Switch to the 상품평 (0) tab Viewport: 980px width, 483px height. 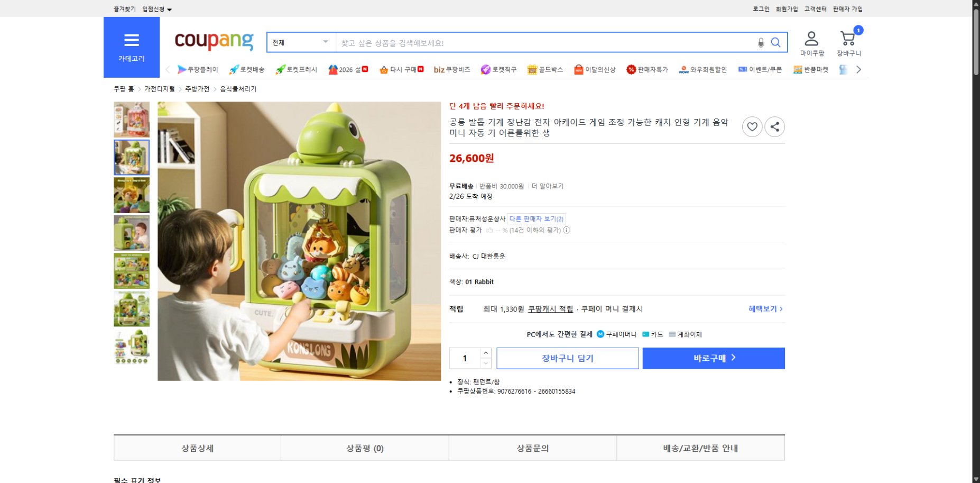(x=364, y=448)
